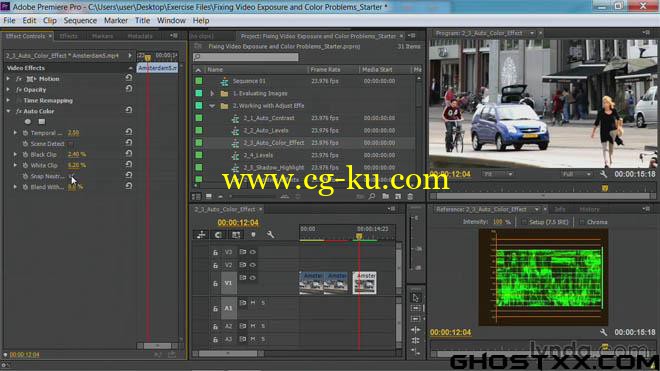Viewport: 660px width, 371px height.
Task: Collapse '2. Working with Adjust Effe' bin
Action: click(212, 106)
